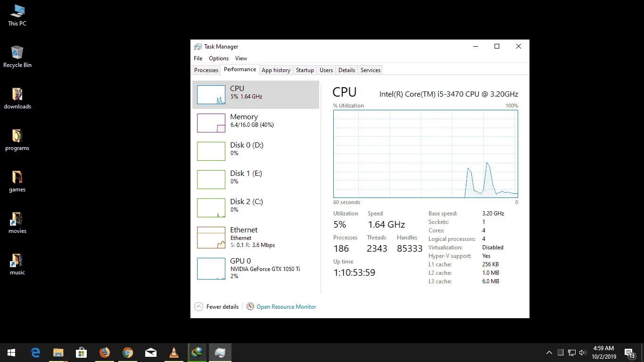644x362 pixels.
Task: Select the downloads folder on the desktop
Action: (x=17, y=98)
